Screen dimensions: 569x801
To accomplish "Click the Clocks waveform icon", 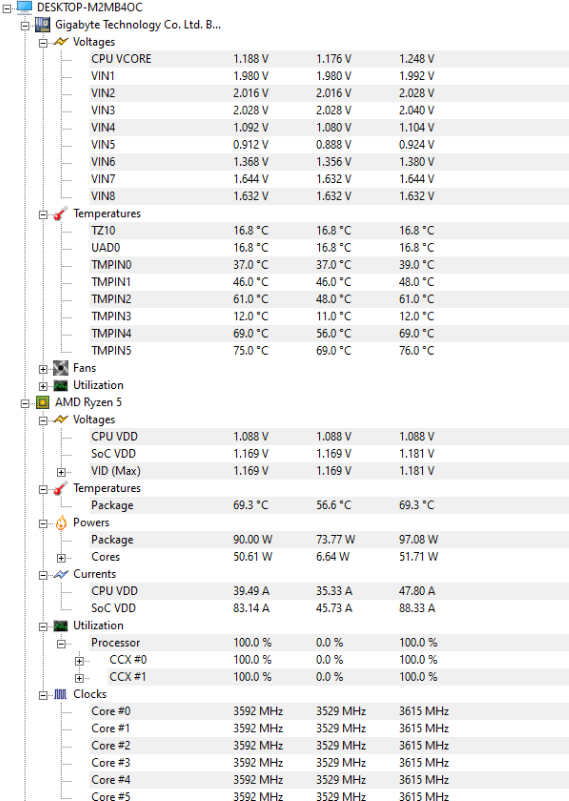I will (x=60, y=694).
